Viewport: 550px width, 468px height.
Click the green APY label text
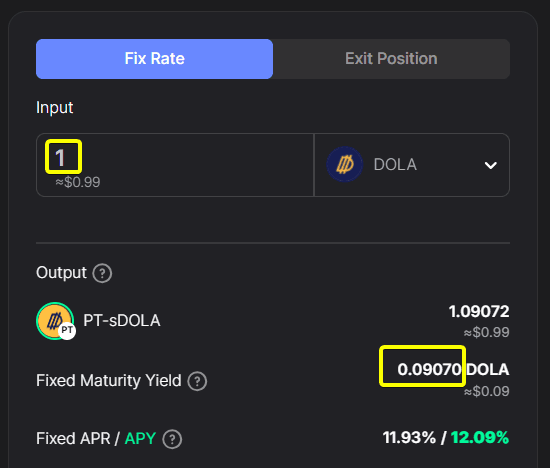click(140, 439)
